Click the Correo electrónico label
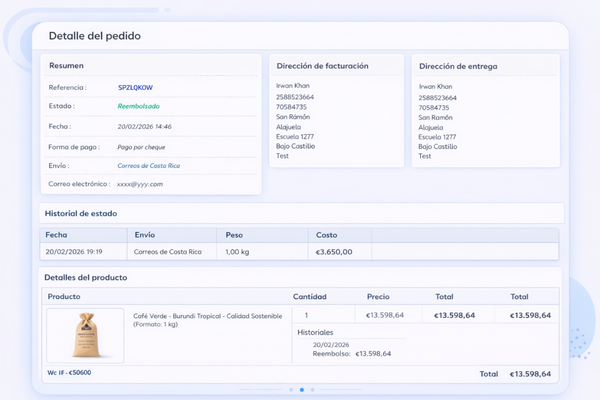 click(x=79, y=184)
